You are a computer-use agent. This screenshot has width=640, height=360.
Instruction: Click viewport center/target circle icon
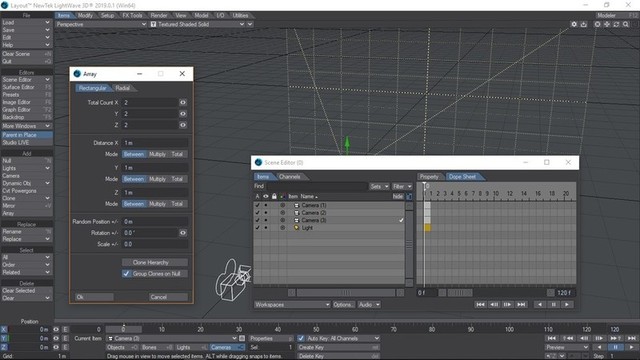[597, 24]
